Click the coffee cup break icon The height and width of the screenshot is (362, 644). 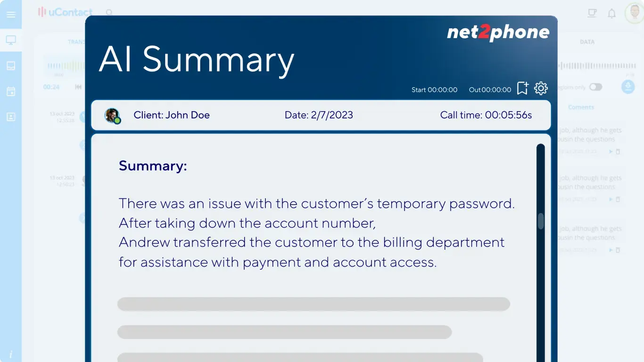(x=592, y=14)
